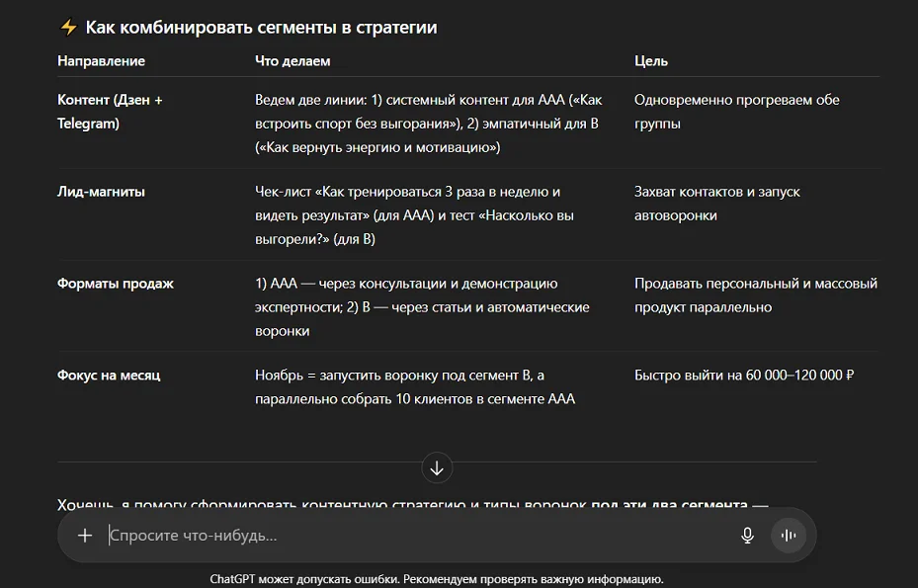Image resolution: width=918 pixels, height=588 pixels.
Task: Click the microphone dictation icon
Action: click(x=747, y=536)
